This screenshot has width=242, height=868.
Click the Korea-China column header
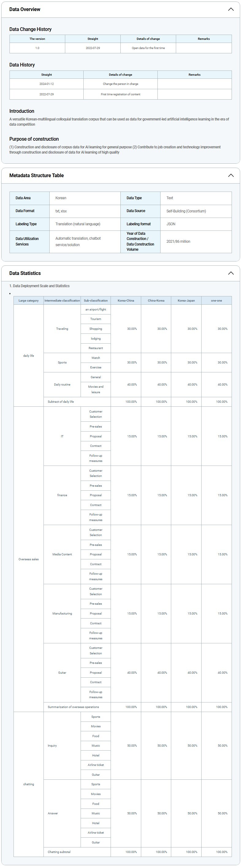126,300
